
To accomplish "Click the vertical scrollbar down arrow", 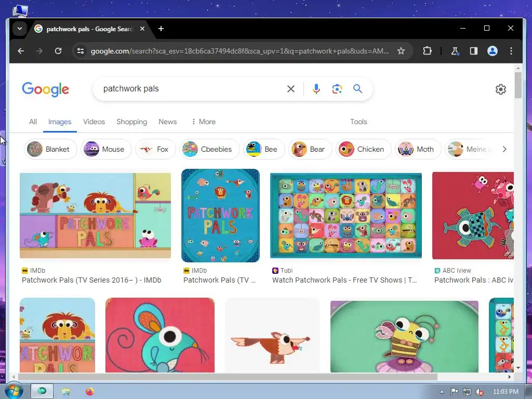I will click(x=518, y=368).
